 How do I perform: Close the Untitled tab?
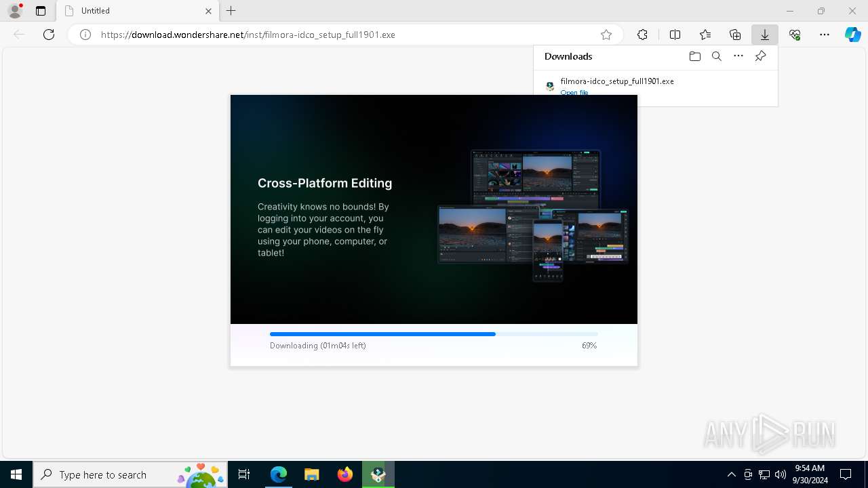pos(208,11)
